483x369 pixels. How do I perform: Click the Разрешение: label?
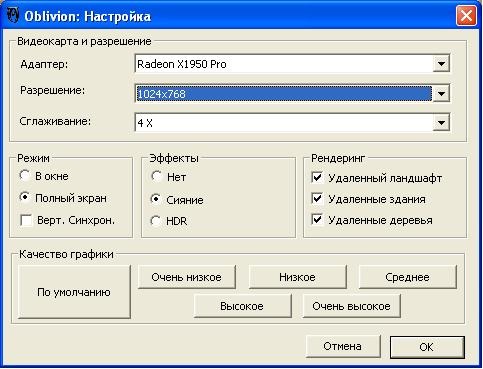pos(53,90)
